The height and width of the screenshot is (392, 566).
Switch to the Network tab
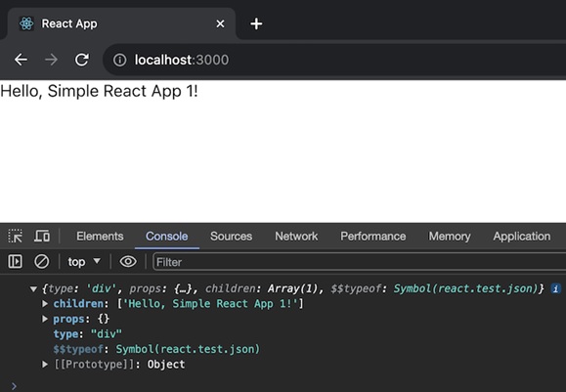click(296, 236)
